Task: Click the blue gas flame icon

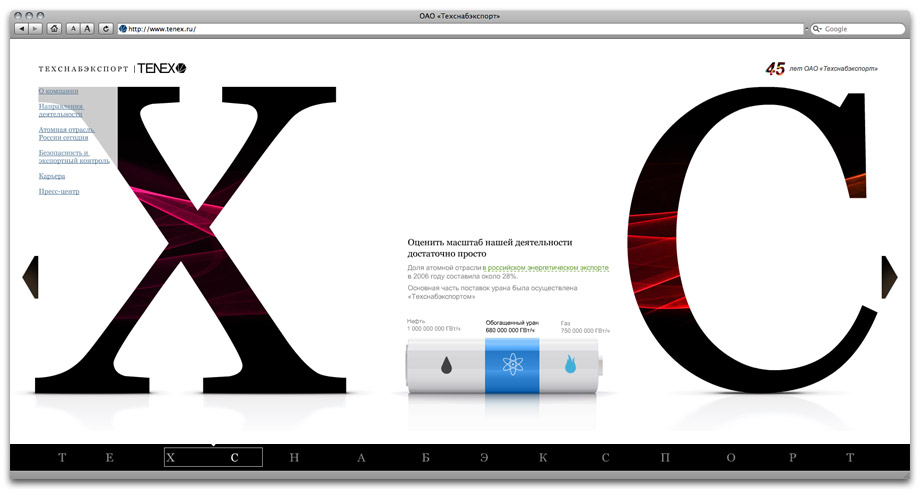Action: pyautogui.click(x=570, y=366)
